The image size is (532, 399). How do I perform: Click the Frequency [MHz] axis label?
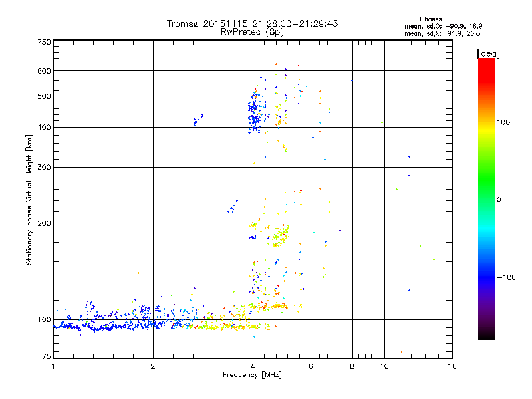252,375
